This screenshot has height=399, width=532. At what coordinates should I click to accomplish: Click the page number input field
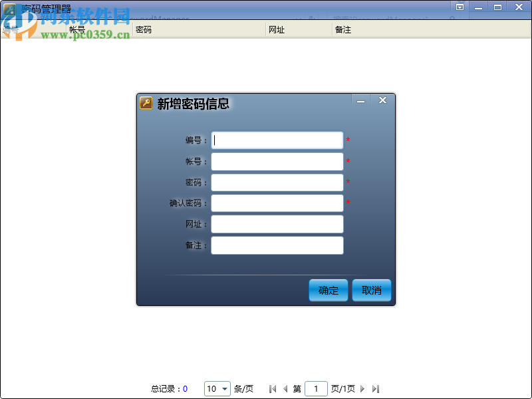(316, 388)
